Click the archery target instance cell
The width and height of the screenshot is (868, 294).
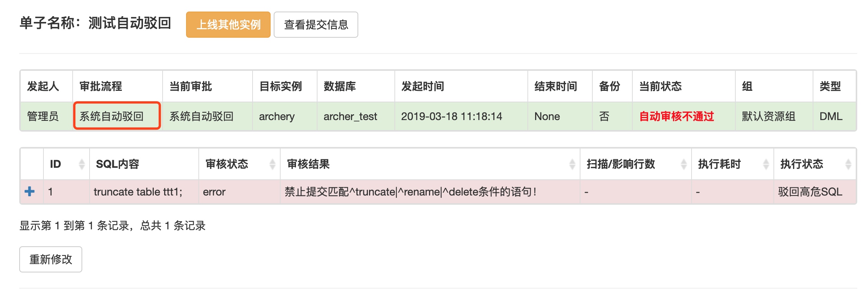point(277,116)
